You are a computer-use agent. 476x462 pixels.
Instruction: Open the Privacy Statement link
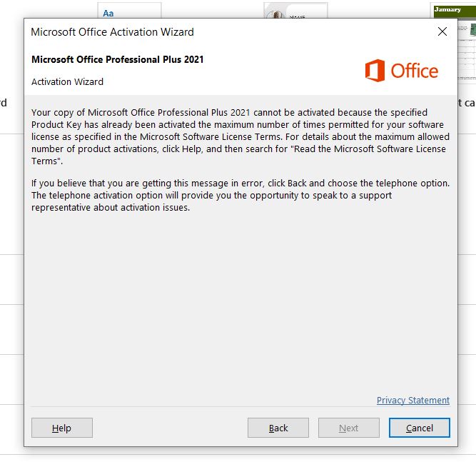(413, 401)
